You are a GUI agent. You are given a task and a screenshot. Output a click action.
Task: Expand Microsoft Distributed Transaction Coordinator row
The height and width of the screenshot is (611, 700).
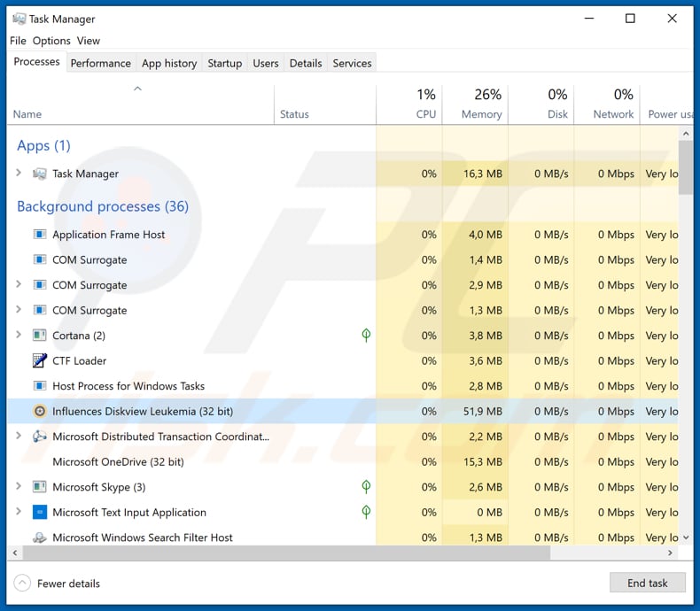pos(19,436)
